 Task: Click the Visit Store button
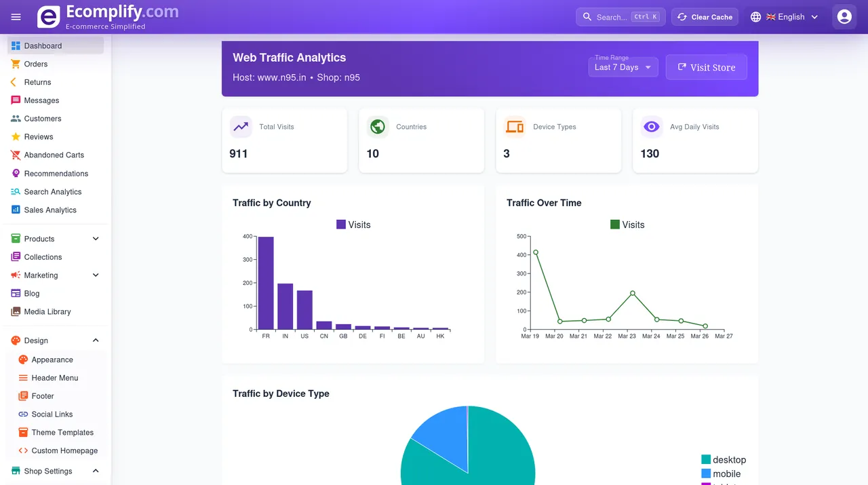(x=706, y=66)
